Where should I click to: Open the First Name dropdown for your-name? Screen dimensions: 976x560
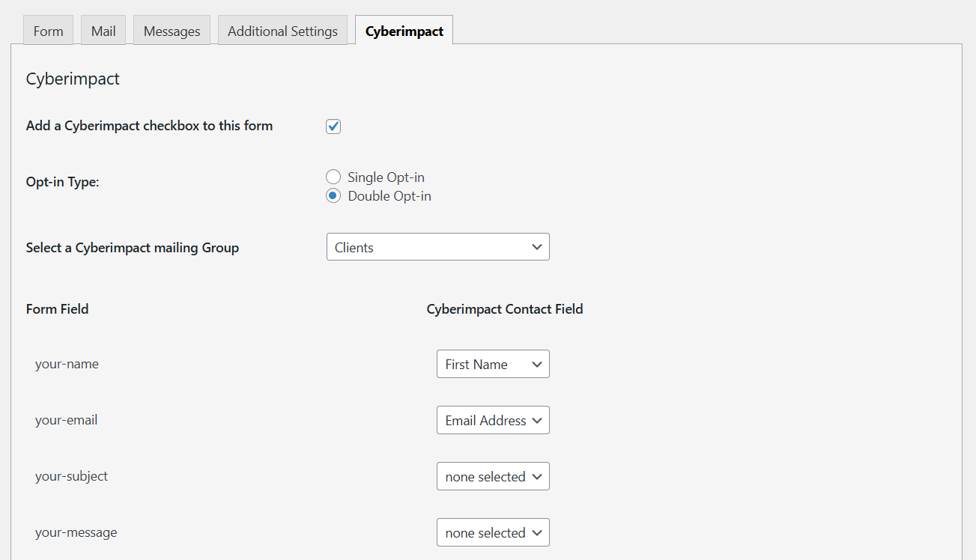point(493,364)
